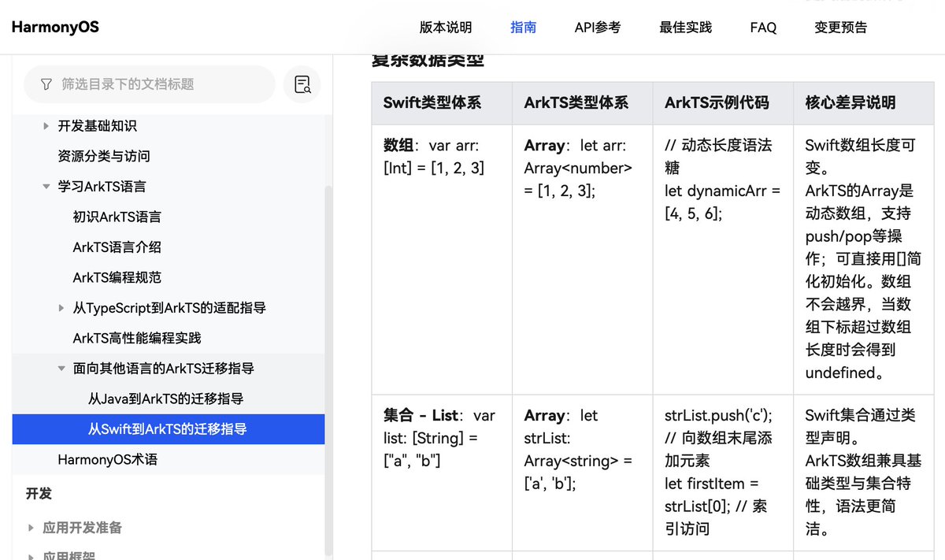Viewport: 945px width, 560px height.
Task: Click the Swift数组长度可变 description cell
Action: click(863, 259)
